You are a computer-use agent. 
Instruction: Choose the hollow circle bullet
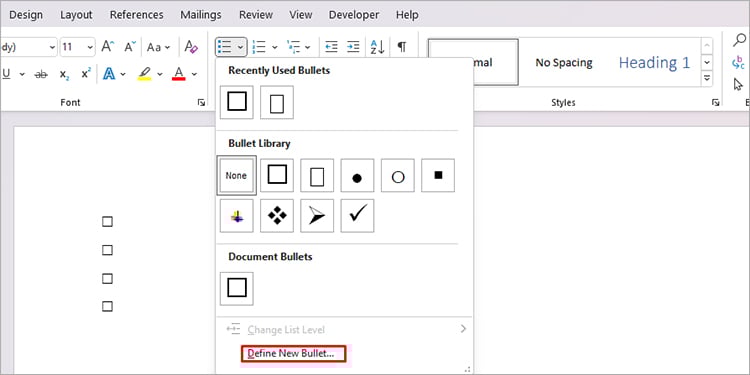point(398,176)
